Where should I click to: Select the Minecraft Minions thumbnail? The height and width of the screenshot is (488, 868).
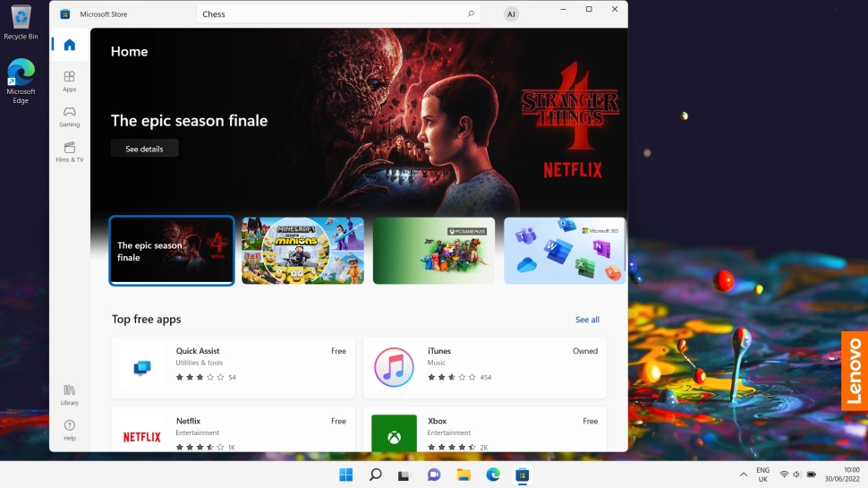(302, 251)
